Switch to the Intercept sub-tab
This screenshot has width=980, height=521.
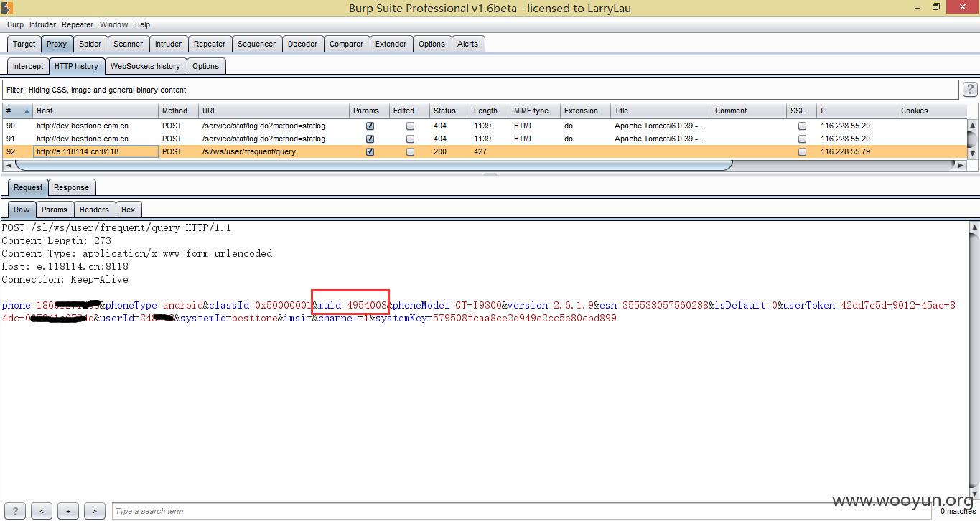(28, 66)
